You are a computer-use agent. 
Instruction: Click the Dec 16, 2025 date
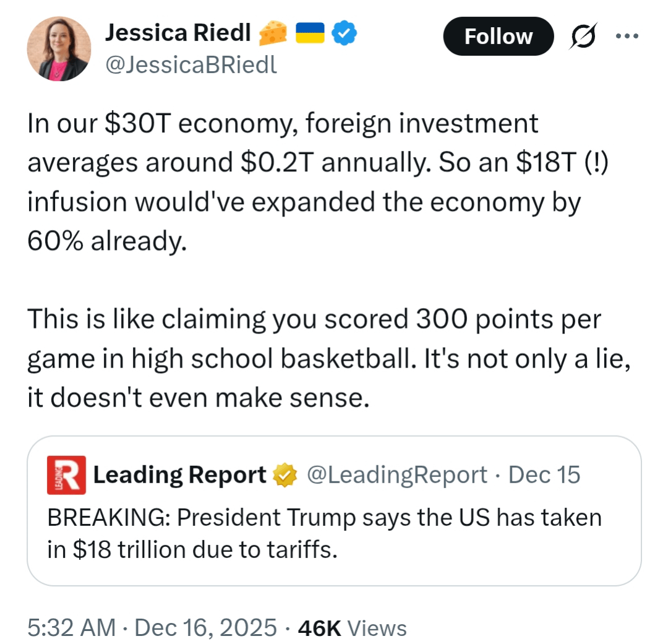[x=205, y=627]
